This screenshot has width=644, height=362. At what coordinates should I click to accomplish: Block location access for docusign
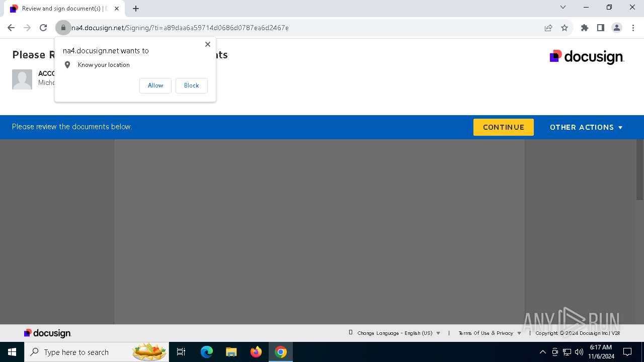point(191,85)
